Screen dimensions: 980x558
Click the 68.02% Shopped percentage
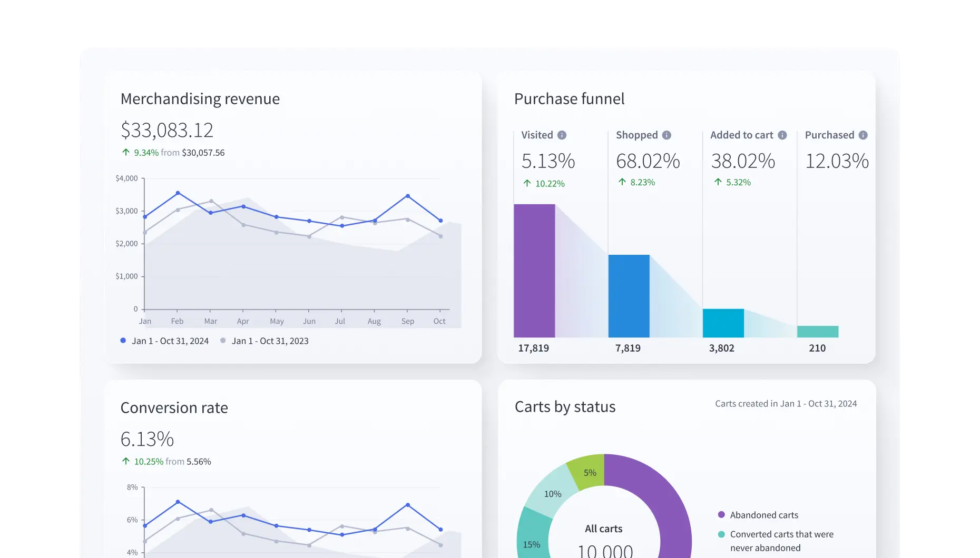point(648,161)
